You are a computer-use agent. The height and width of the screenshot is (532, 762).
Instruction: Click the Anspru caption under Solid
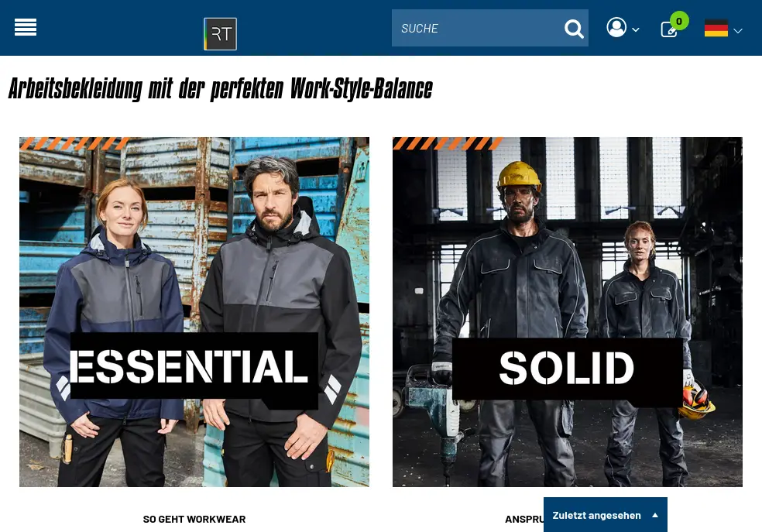(523, 520)
